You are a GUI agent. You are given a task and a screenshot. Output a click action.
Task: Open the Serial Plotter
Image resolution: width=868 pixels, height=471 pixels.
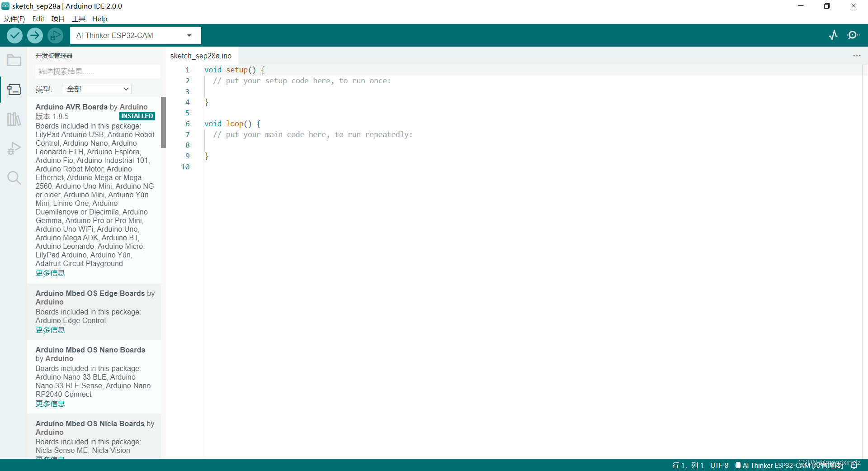[833, 35]
